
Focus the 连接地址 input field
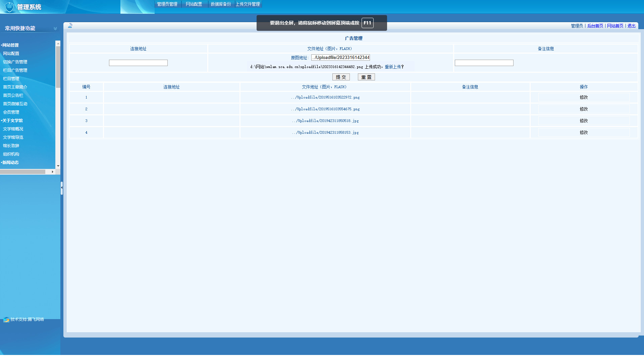(x=138, y=63)
